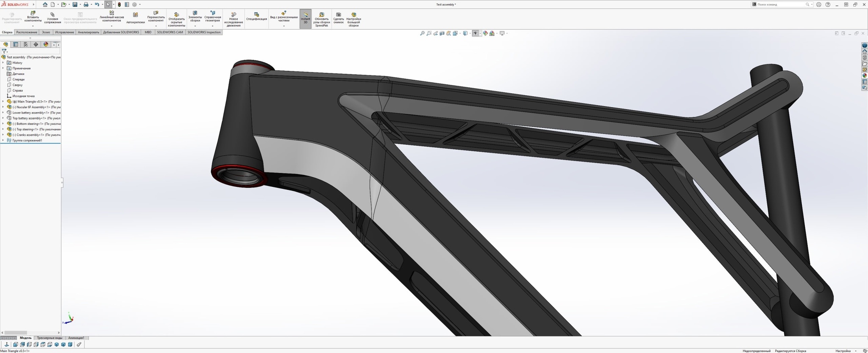The height and width of the screenshot is (353, 868).
Task: Toggle the Instant 3D button
Action: click(x=305, y=19)
